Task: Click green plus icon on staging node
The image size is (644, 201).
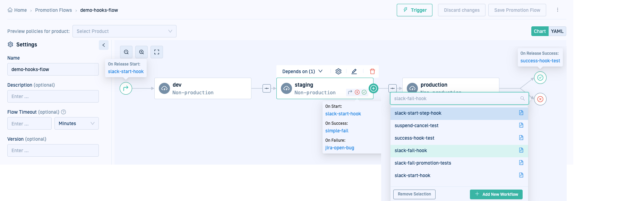Action: [x=373, y=88]
